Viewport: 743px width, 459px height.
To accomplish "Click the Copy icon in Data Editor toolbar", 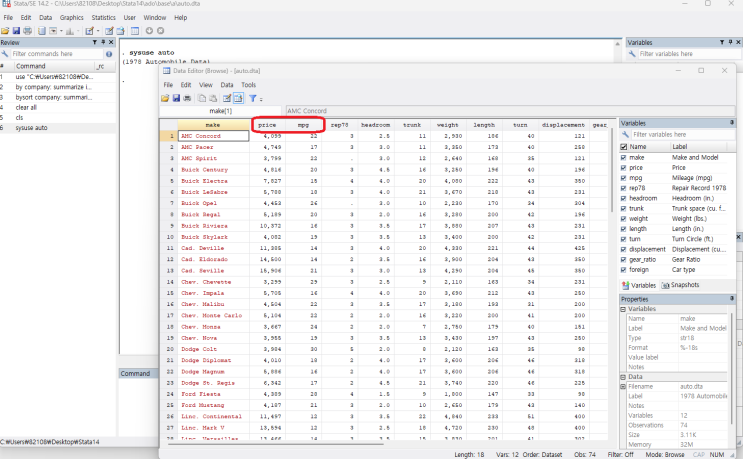I will [x=202, y=98].
